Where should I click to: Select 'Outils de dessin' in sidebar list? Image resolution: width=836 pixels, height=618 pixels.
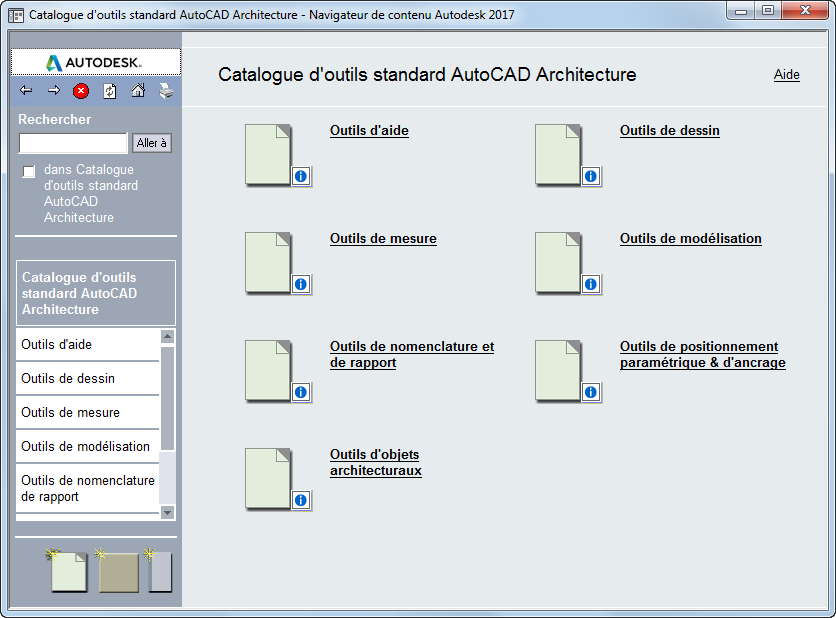point(87,379)
